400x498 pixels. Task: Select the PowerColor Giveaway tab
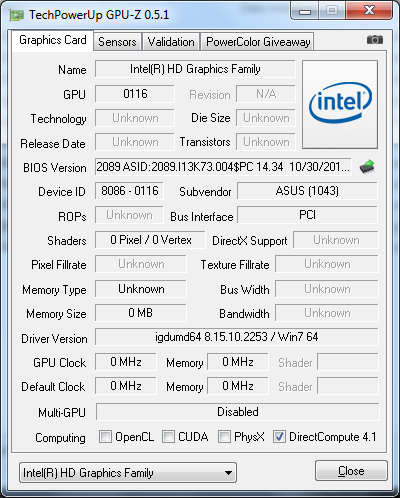[258, 42]
